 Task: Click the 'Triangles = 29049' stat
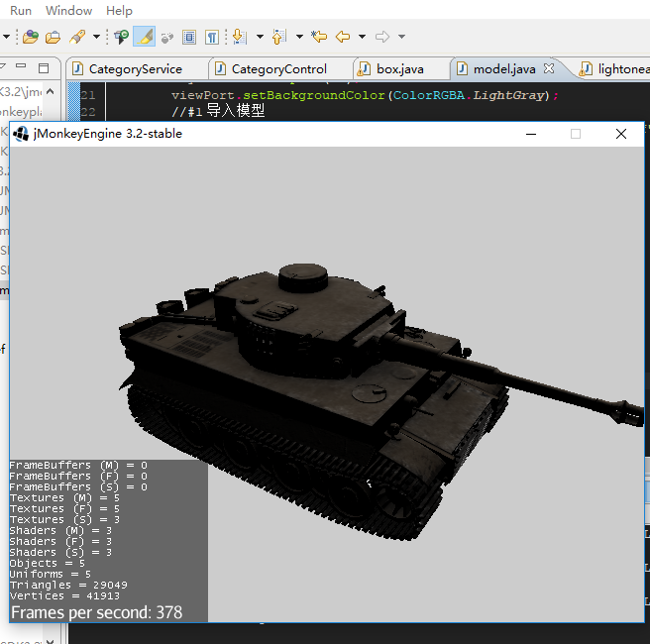pos(68,586)
